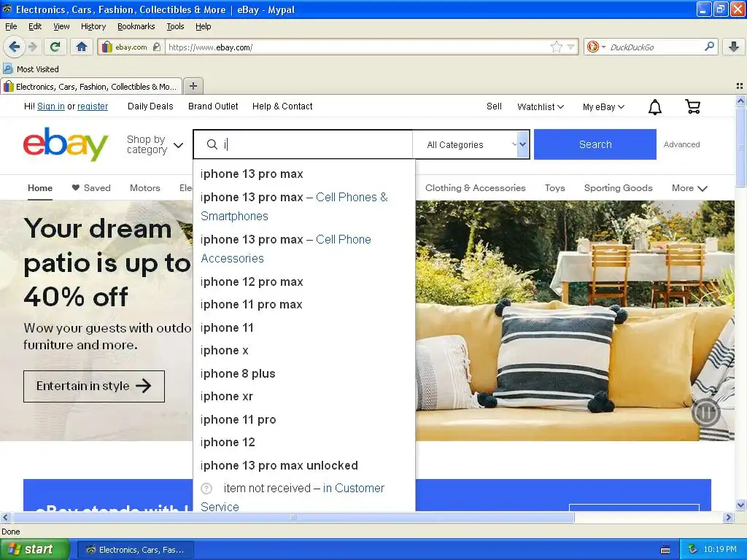This screenshot has height=560, width=747.
Task: Open the Brand Outlet link
Action: click(213, 106)
